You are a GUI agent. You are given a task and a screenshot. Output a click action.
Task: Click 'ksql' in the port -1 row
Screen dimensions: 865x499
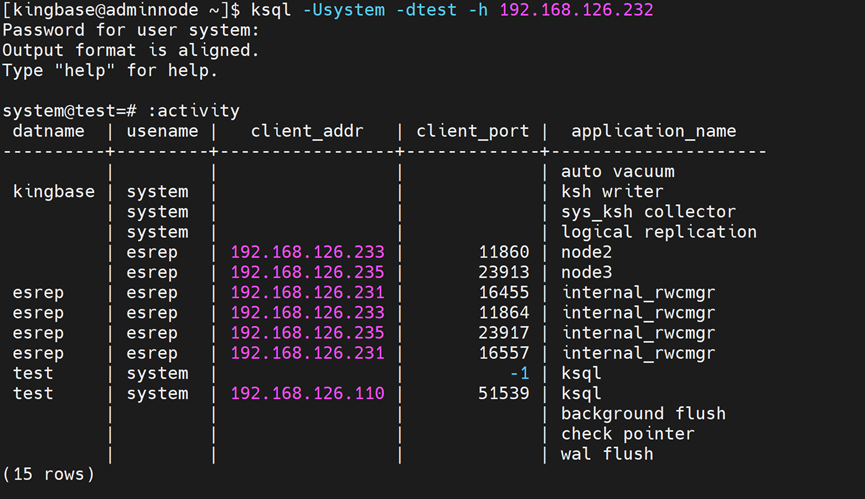coord(581,374)
